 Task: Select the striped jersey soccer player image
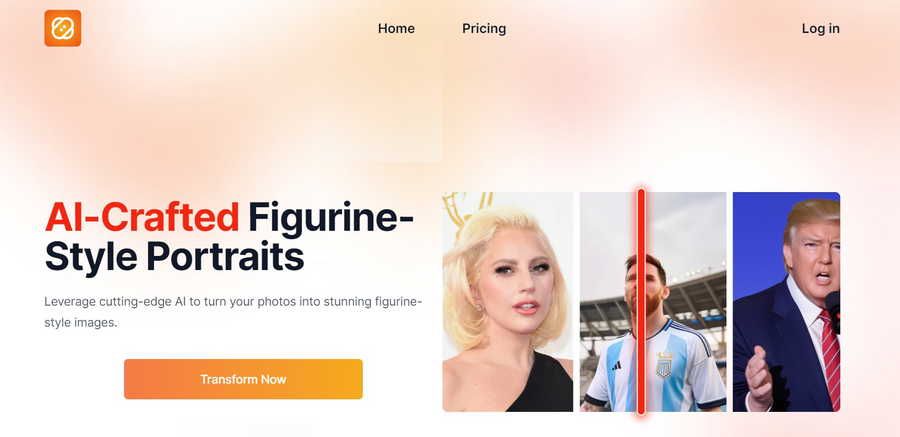pos(653,302)
